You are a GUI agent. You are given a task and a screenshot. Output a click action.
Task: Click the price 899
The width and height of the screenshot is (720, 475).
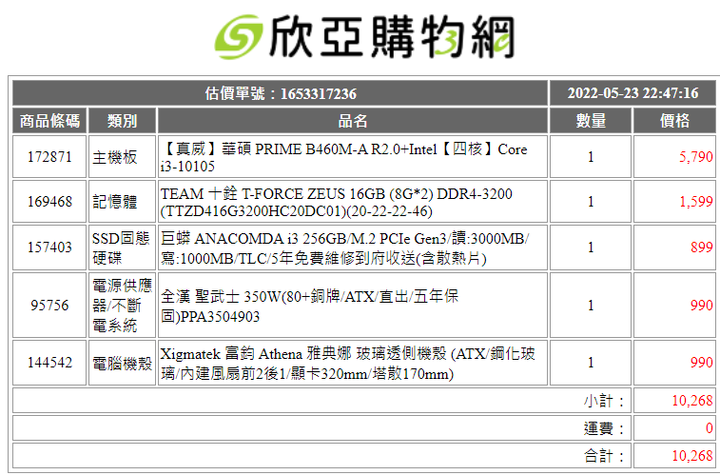click(x=702, y=247)
